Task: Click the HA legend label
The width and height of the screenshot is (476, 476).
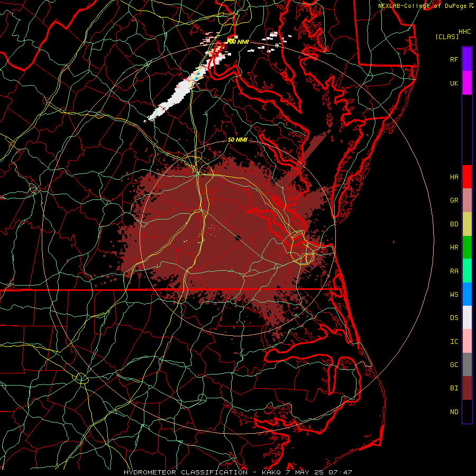Action: pyautogui.click(x=454, y=177)
